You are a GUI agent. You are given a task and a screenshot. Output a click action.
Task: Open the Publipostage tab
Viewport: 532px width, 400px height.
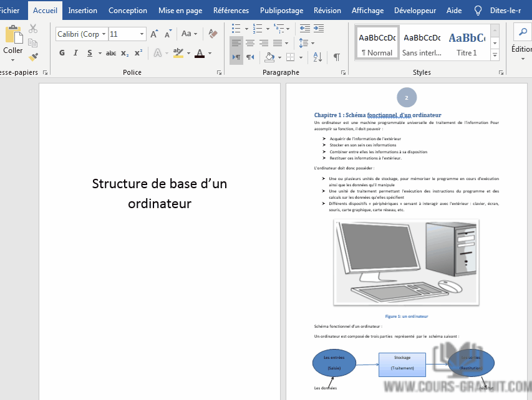[x=282, y=11]
